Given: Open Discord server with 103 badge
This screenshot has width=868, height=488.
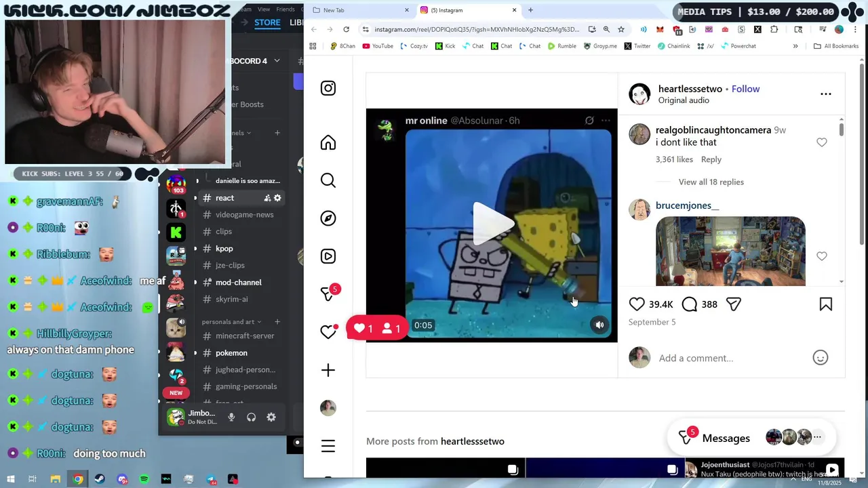Looking at the screenshot, I should (x=176, y=184).
